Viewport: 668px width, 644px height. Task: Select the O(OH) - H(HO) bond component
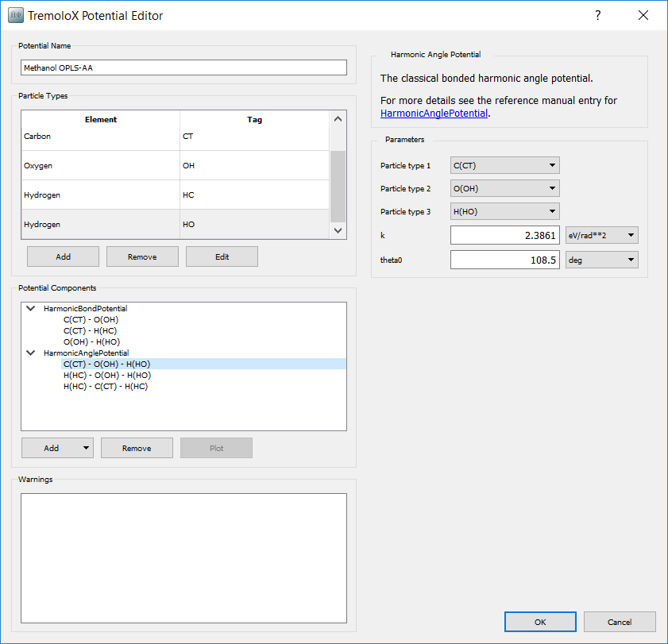tap(91, 341)
